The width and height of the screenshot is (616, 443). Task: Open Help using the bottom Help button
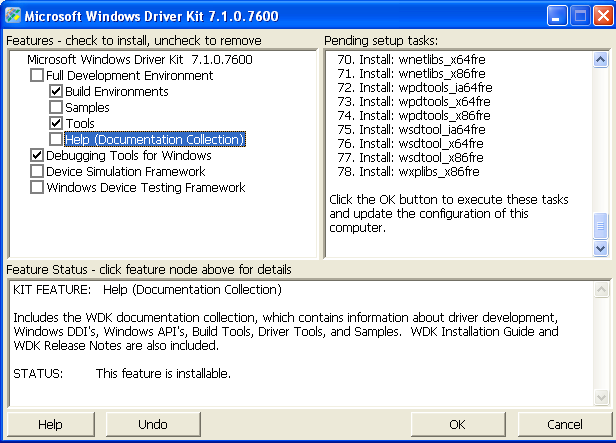click(x=50, y=424)
